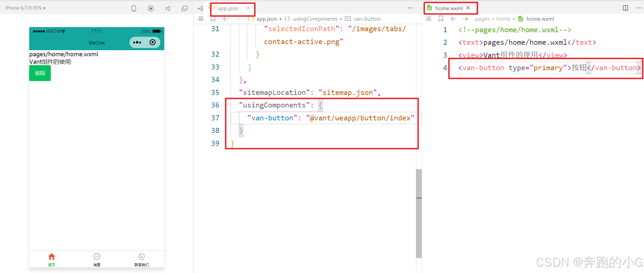Click usingComponents in the breadcrumb
Viewport: 644px width, 273px height.
pyautogui.click(x=315, y=19)
